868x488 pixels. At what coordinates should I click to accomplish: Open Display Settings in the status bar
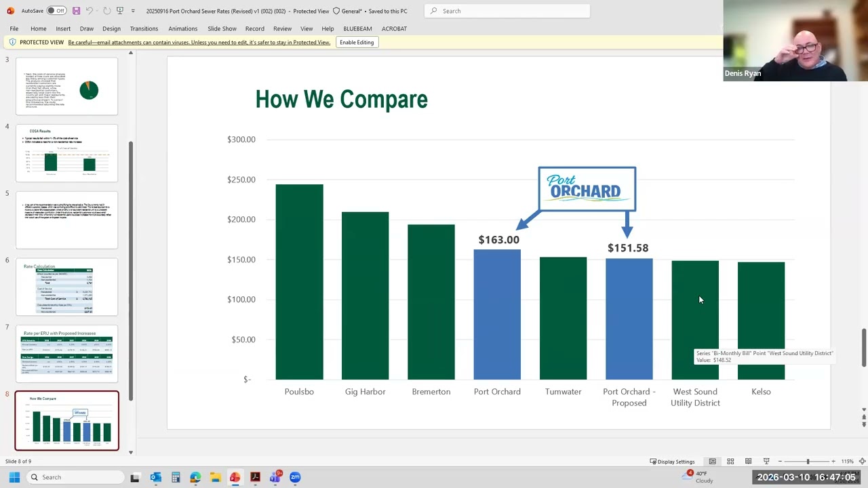(672, 462)
